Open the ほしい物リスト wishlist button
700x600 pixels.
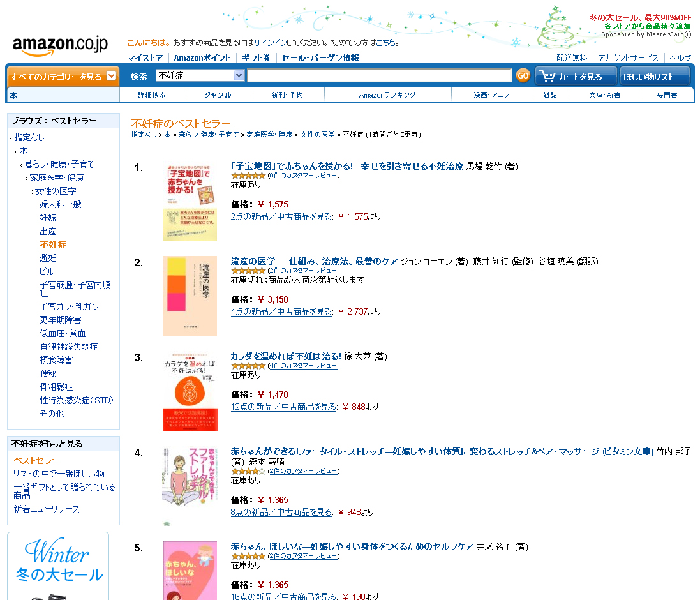pyautogui.click(x=655, y=77)
